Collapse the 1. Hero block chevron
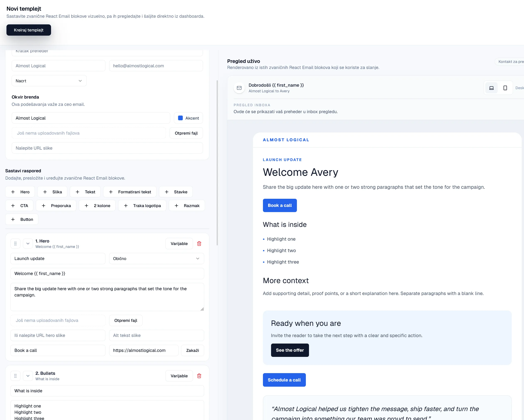 [x=28, y=244]
